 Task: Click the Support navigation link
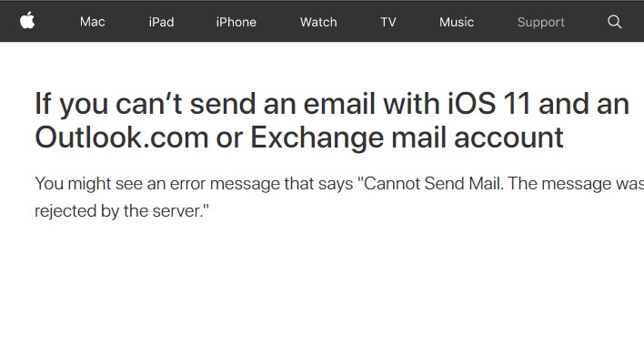pos(541,22)
